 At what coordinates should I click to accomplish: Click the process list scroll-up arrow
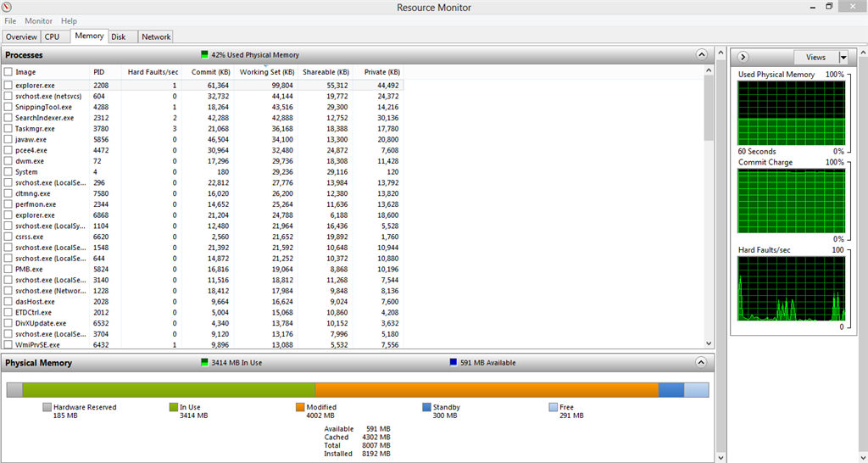(709, 70)
